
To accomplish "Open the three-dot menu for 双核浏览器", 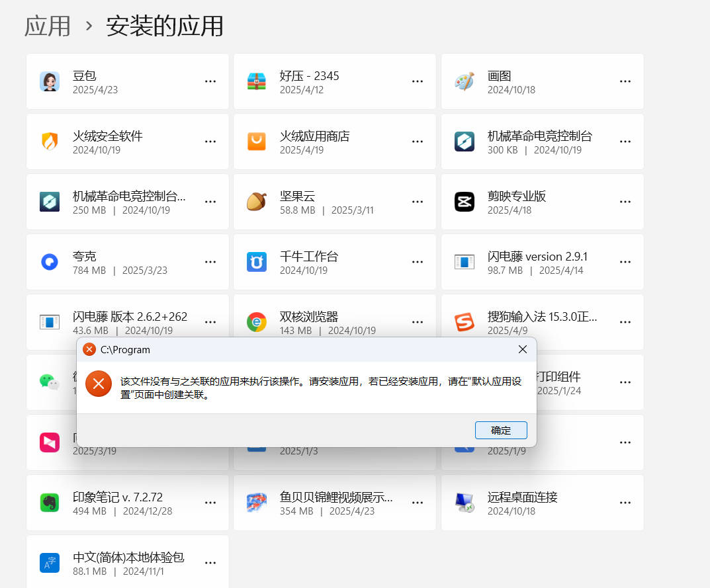I will 418,322.
